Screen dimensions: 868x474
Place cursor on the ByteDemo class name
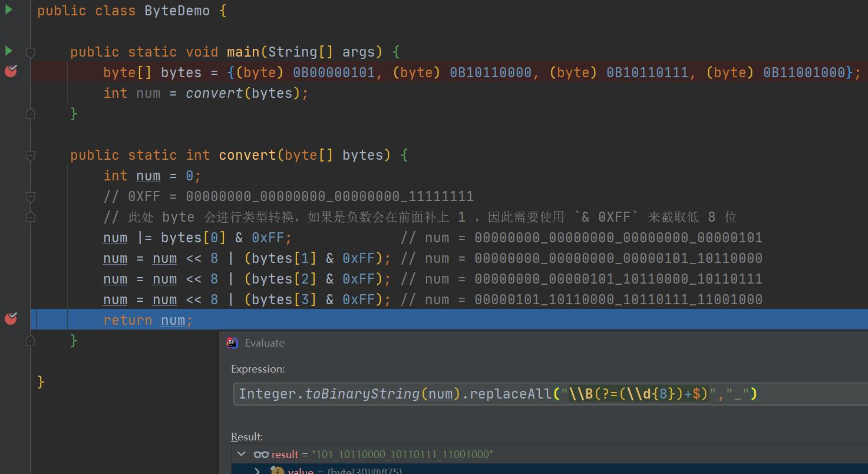[177, 11]
